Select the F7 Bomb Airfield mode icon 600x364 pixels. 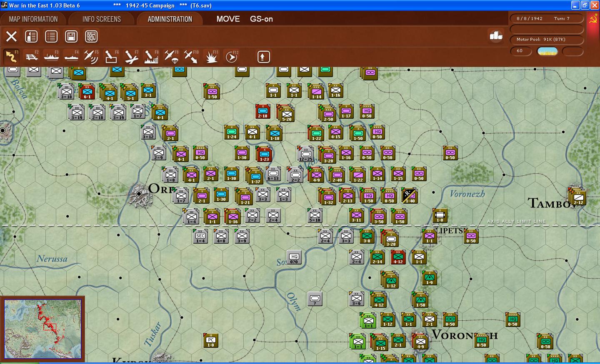pos(131,57)
